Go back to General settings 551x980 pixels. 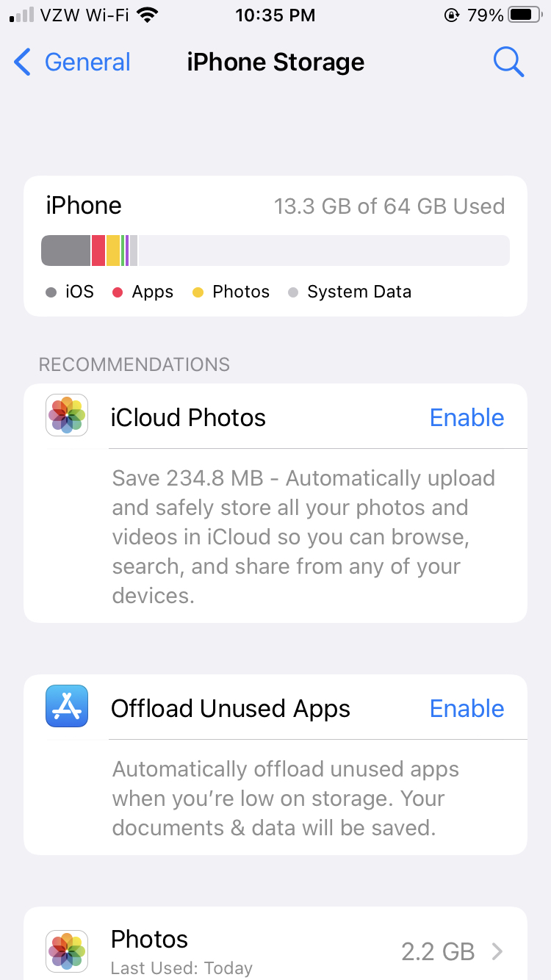point(87,62)
